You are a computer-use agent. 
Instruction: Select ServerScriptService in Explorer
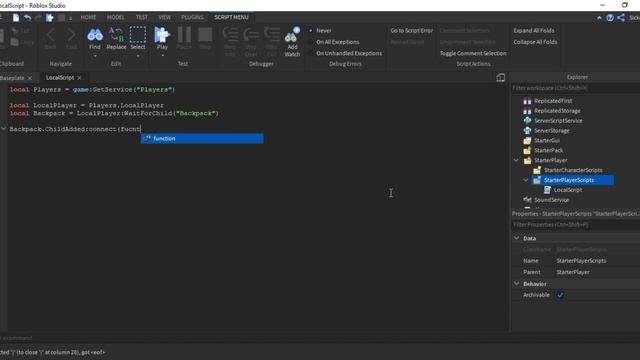(558, 120)
